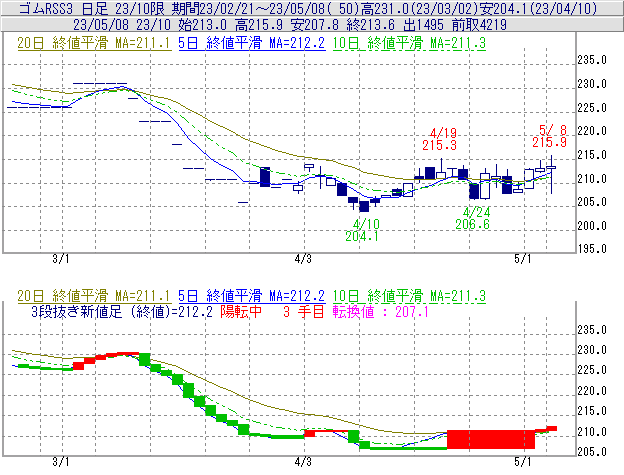
Task: Click the low price '安207.8'
Action: pyautogui.click(x=315, y=25)
